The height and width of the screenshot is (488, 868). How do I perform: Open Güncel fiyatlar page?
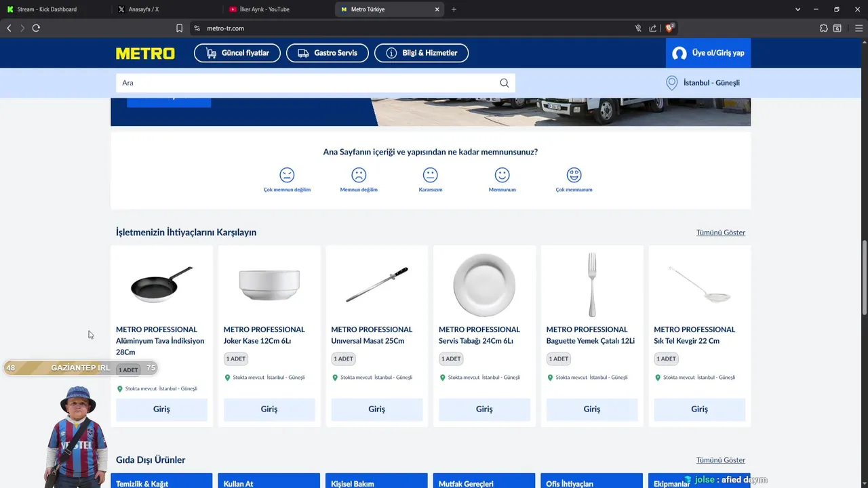(x=237, y=53)
